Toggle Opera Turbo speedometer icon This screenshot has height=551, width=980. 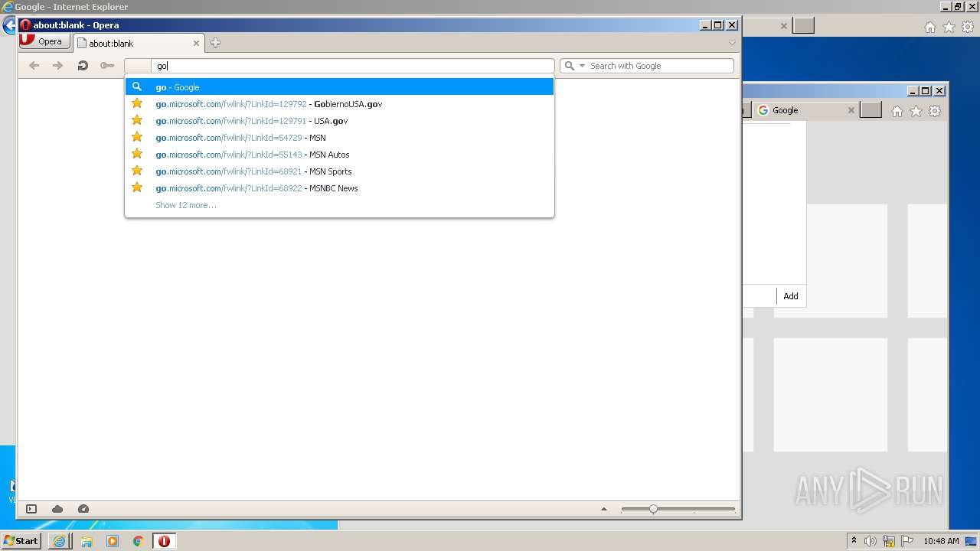(x=83, y=509)
